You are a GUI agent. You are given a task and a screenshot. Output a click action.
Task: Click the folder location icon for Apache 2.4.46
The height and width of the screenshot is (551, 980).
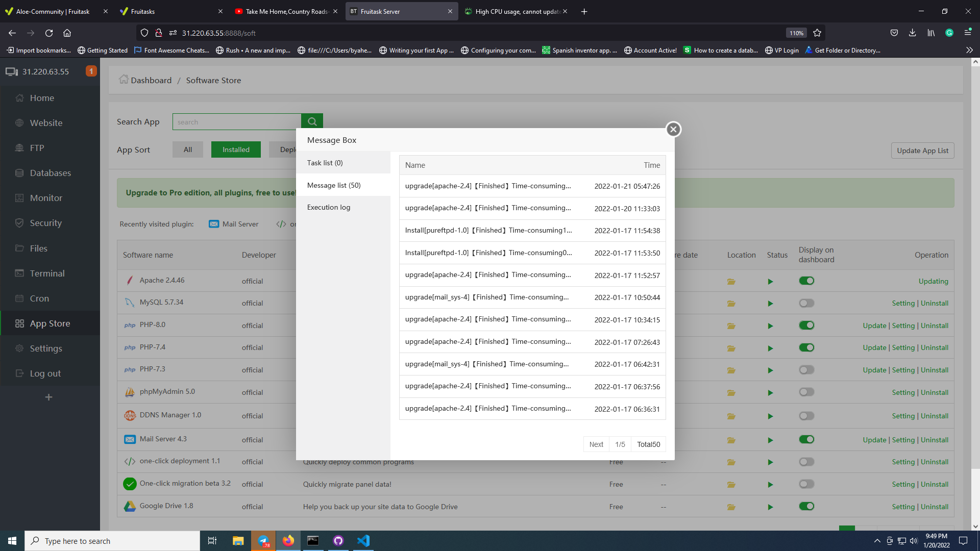(x=731, y=281)
